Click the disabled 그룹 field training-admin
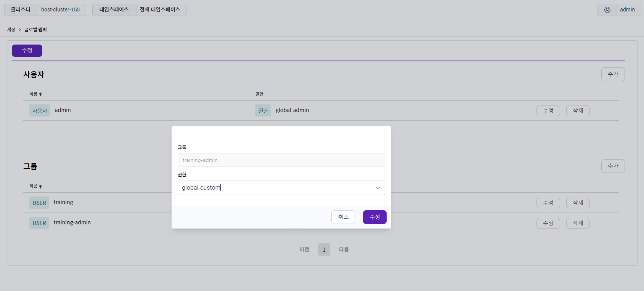 coord(281,160)
